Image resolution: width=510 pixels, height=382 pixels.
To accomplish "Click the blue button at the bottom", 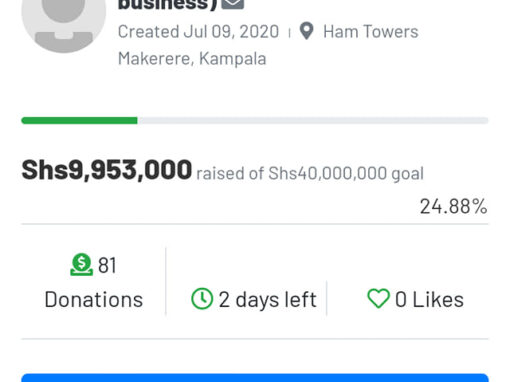I will click(x=255, y=378).
